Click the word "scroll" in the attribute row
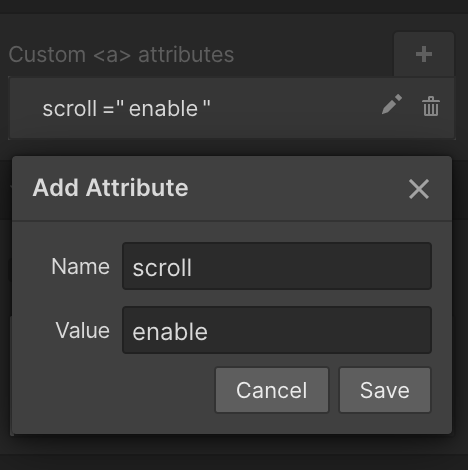The height and width of the screenshot is (470, 468). coord(70,109)
